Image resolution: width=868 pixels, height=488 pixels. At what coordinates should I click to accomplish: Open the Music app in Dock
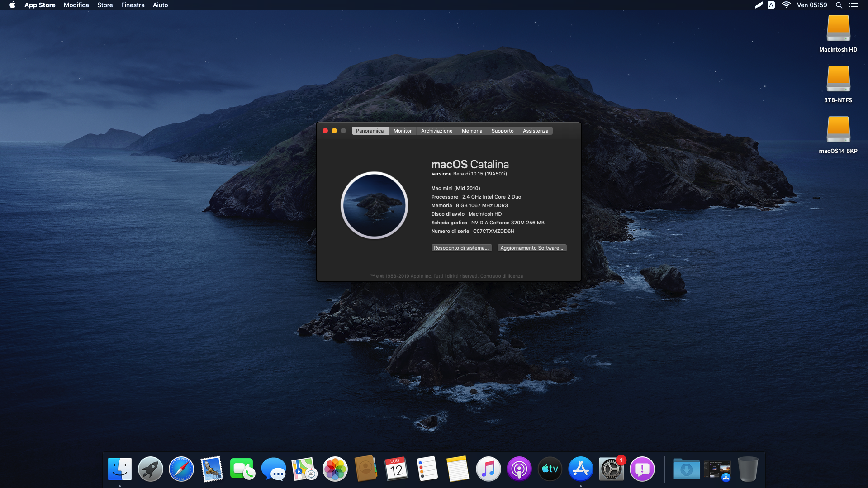(x=488, y=469)
